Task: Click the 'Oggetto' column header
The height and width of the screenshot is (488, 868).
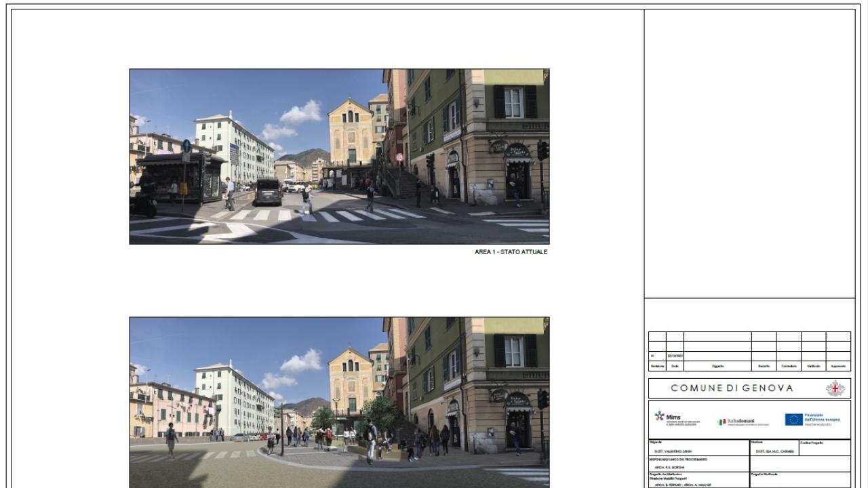Action: coord(717,366)
